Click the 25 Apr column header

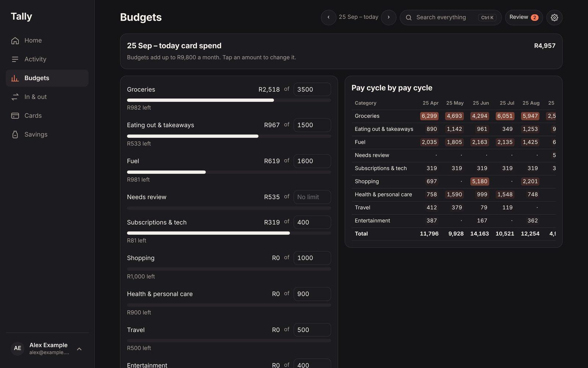pyautogui.click(x=430, y=103)
